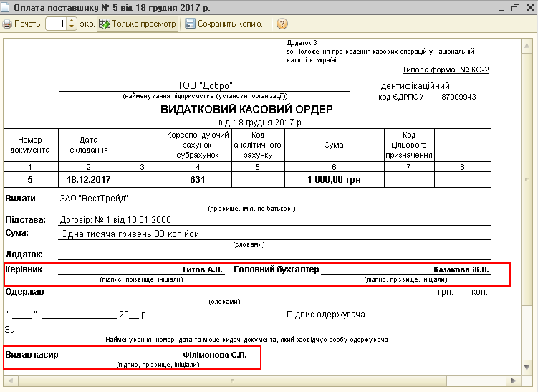Select sum cell 1 000,00 грн

click(x=334, y=180)
